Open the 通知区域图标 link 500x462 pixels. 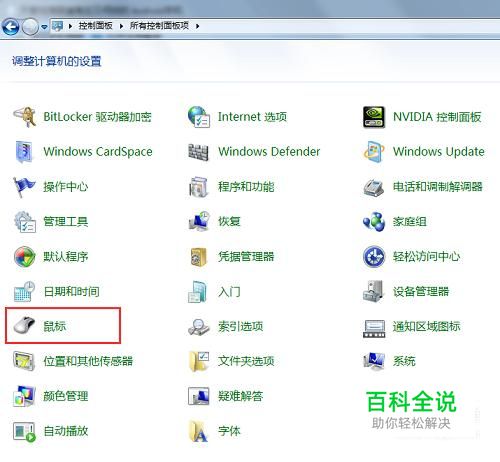pyautogui.click(x=426, y=326)
